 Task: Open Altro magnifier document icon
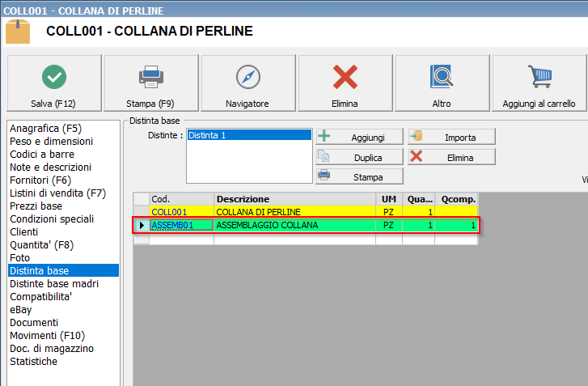coord(442,77)
